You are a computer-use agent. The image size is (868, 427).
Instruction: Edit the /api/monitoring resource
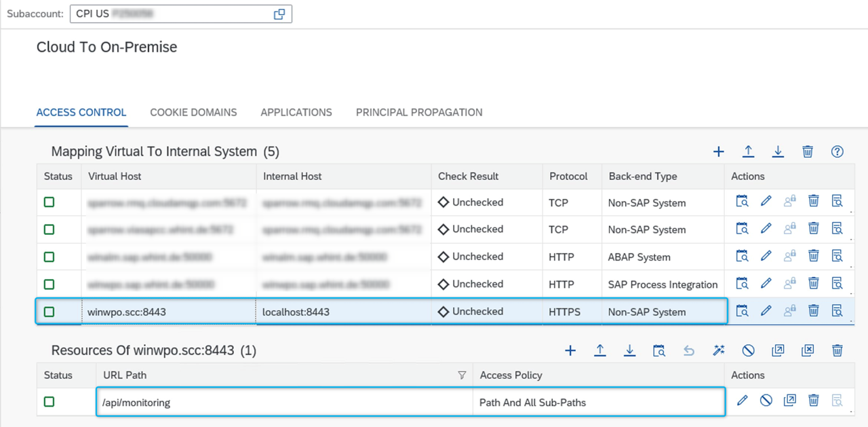[x=743, y=401]
